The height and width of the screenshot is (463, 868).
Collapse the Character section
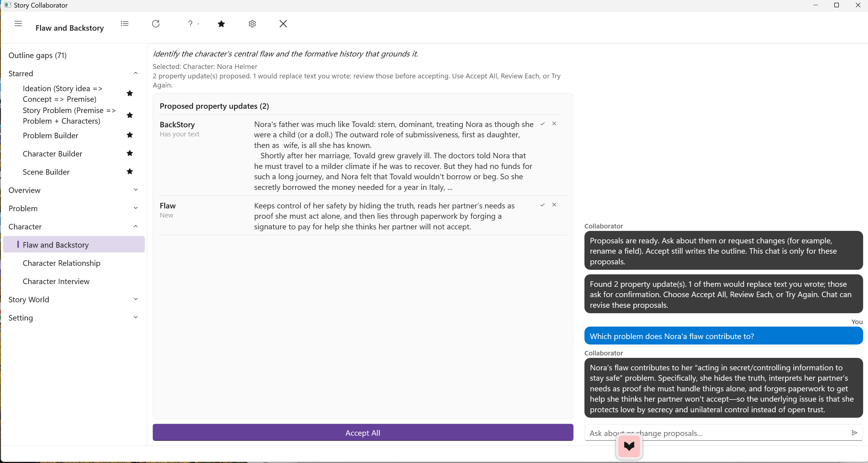pyautogui.click(x=136, y=226)
